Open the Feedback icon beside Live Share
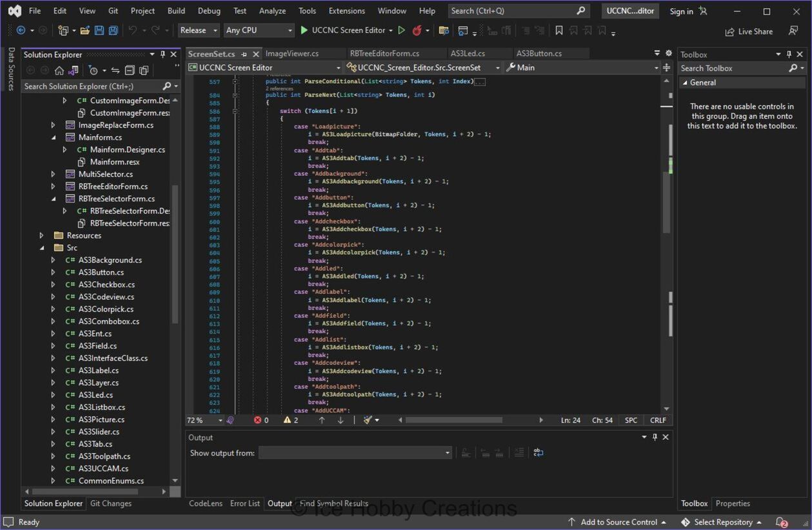The height and width of the screenshot is (530, 812). [793, 31]
